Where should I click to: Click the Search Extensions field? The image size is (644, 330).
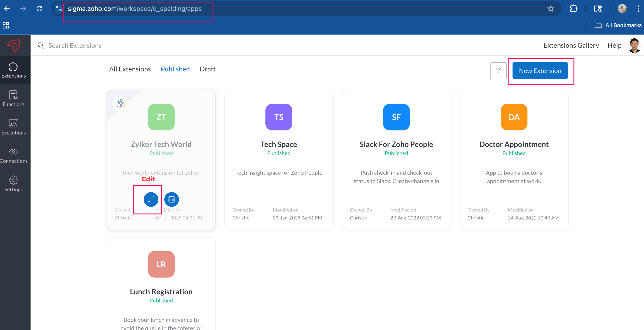click(x=75, y=45)
